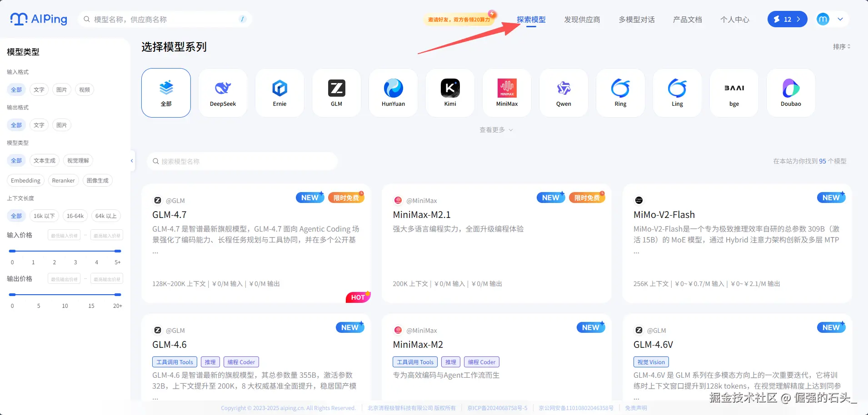Image resolution: width=868 pixels, height=415 pixels.
Task: Click the 输出价格 slider right handle
Action: pyautogui.click(x=118, y=294)
